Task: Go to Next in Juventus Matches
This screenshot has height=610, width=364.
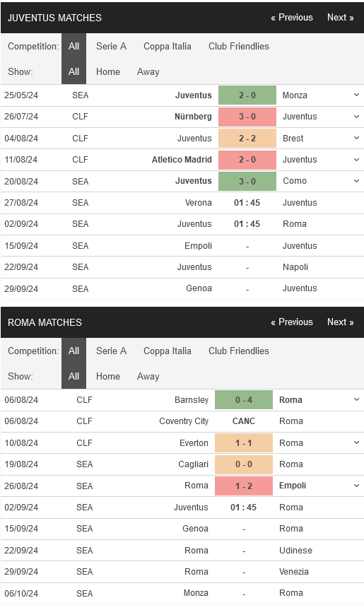Action: click(x=340, y=18)
